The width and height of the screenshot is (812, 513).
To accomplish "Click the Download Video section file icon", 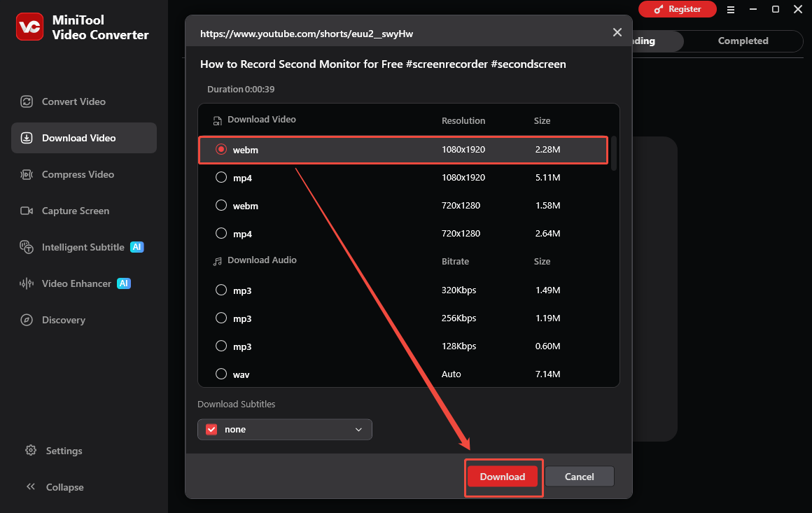I will point(218,120).
